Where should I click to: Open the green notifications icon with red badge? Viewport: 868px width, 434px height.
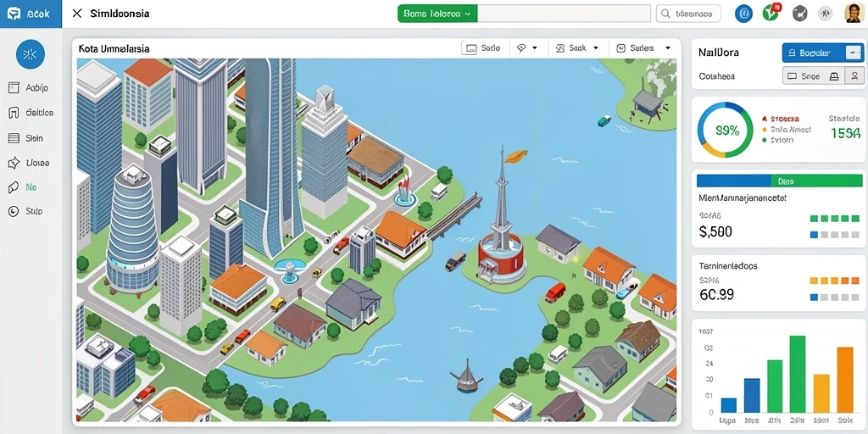tap(771, 13)
